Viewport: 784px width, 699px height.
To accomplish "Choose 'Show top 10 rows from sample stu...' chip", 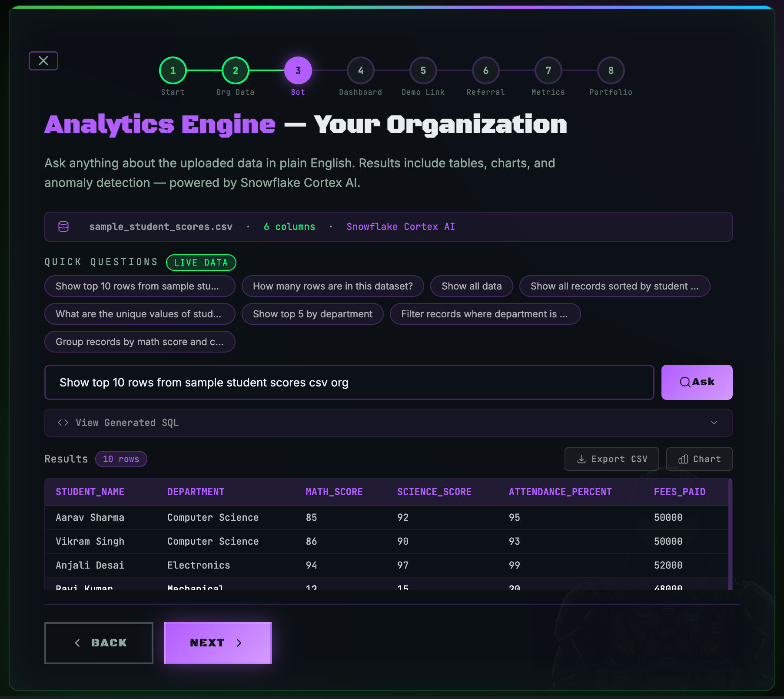I will pos(140,286).
